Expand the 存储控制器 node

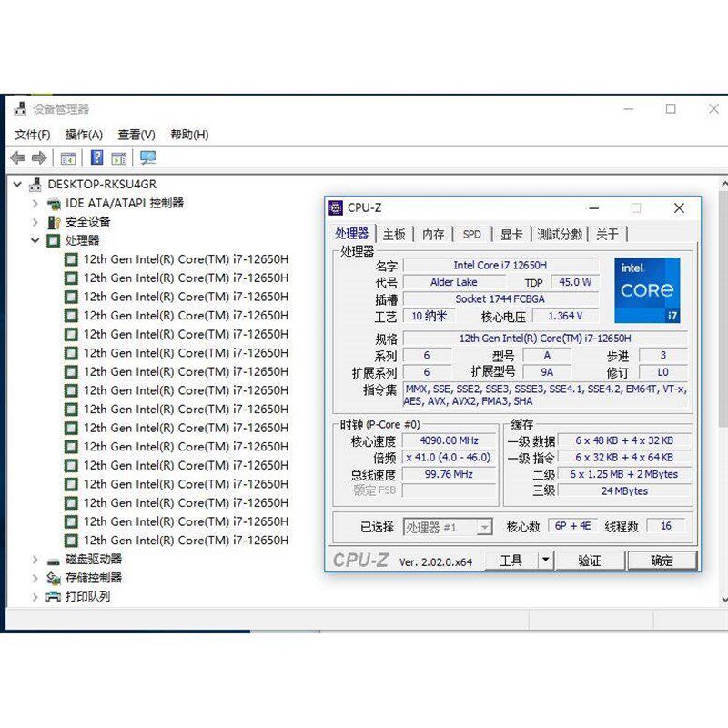[35, 578]
